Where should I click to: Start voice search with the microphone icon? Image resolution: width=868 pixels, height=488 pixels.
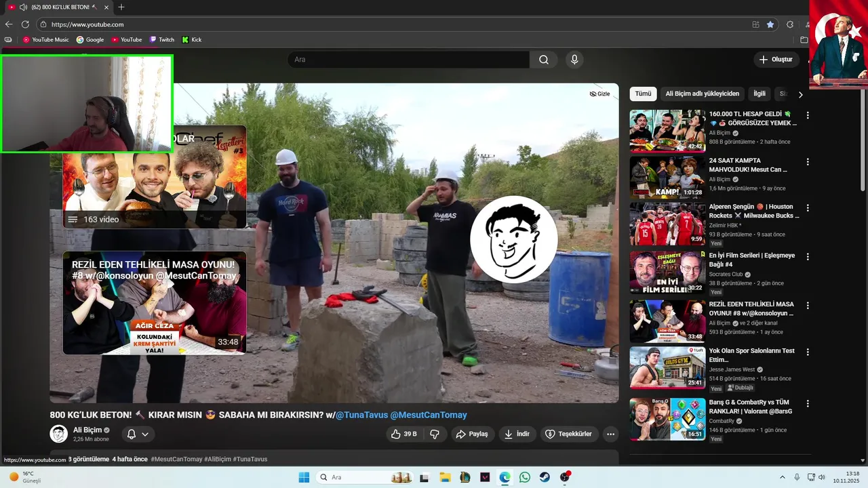coord(574,60)
